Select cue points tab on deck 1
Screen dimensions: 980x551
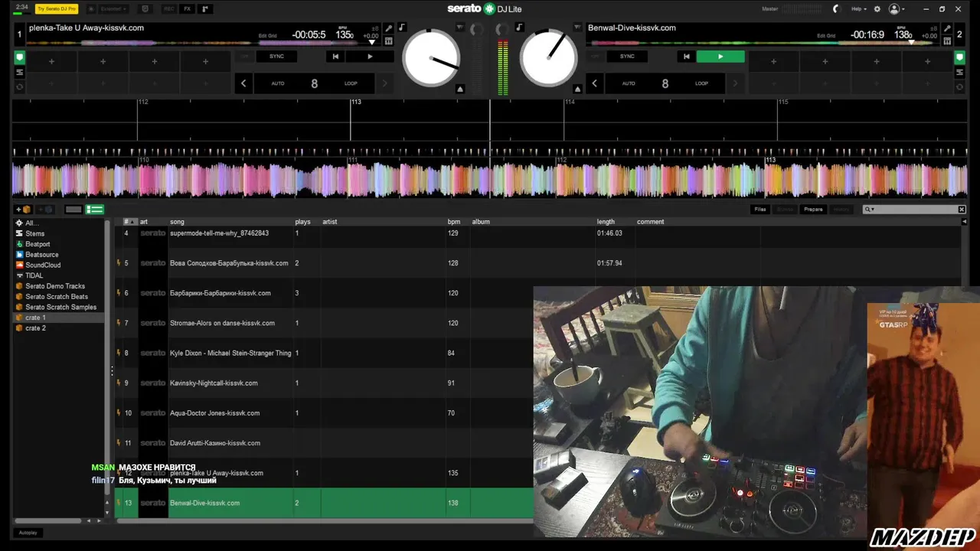pyautogui.click(x=20, y=57)
